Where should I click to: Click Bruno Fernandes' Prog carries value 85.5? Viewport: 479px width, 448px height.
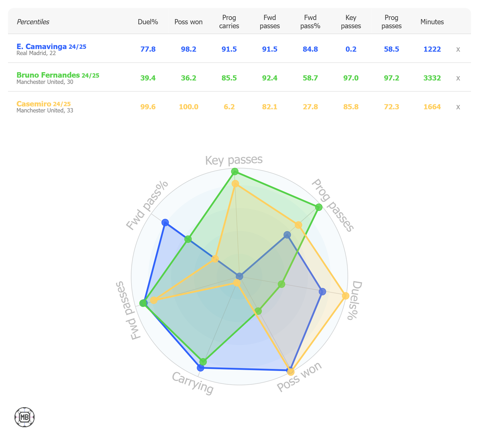229,78
